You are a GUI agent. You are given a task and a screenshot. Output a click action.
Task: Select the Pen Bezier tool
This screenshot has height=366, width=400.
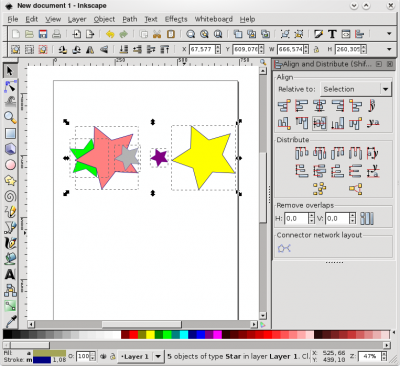10,227
